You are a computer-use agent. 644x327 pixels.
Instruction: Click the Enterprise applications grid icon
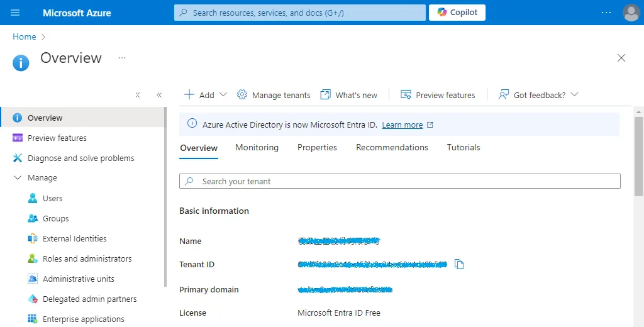[x=33, y=319]
